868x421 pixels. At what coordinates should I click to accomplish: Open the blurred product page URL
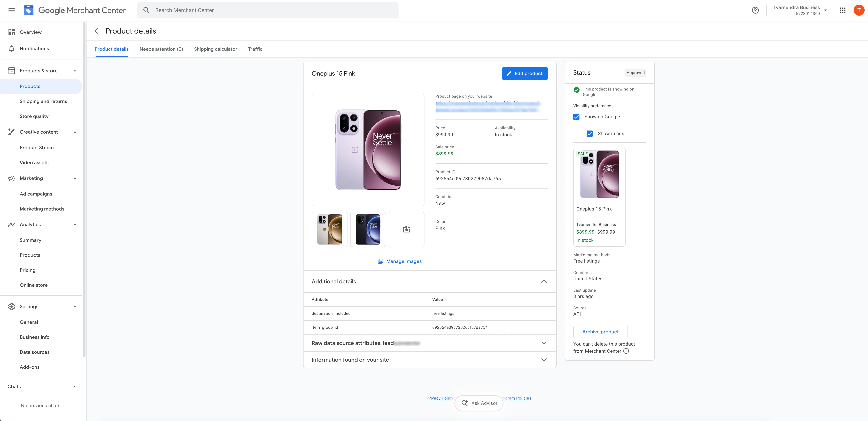[x=487, y=106]
